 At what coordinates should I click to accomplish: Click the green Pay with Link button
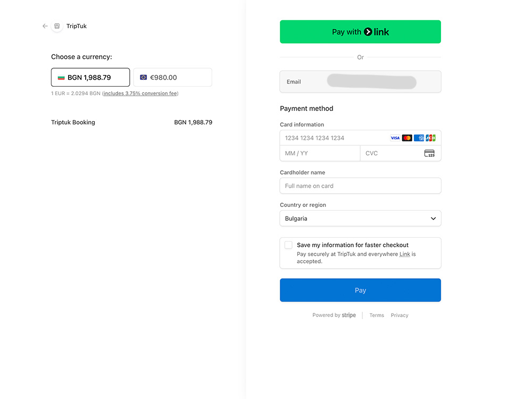[x=360, y=32]
